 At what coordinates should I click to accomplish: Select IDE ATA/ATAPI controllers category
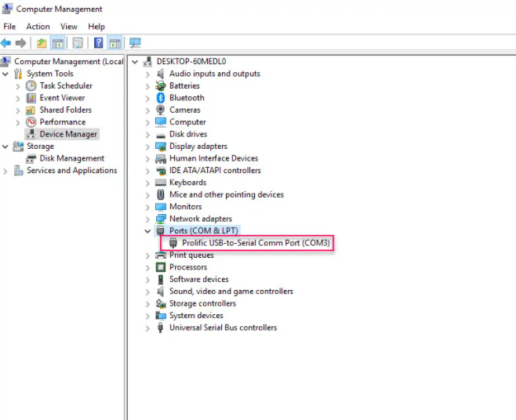(215, 170)
